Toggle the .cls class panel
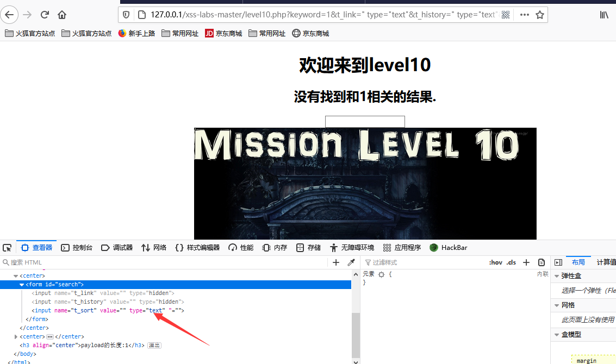The width and height of the screenshot is (616, 364). pos(511,262)
